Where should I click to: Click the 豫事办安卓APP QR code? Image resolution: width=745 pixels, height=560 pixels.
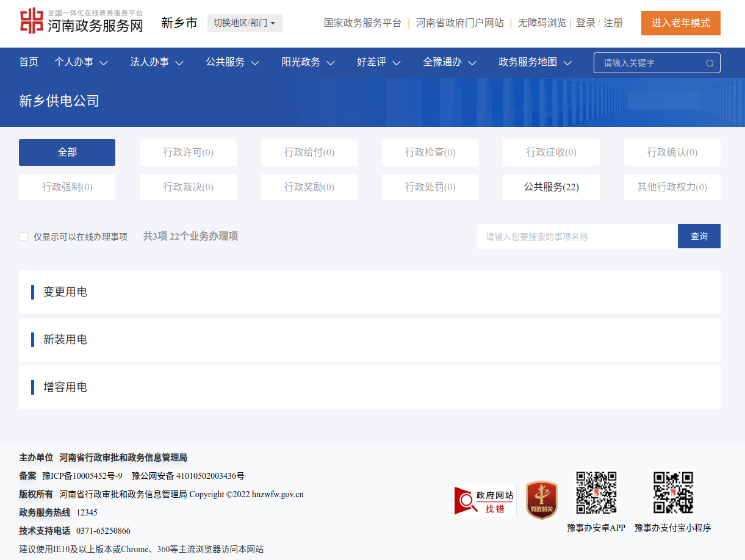[x=596, y=492]
